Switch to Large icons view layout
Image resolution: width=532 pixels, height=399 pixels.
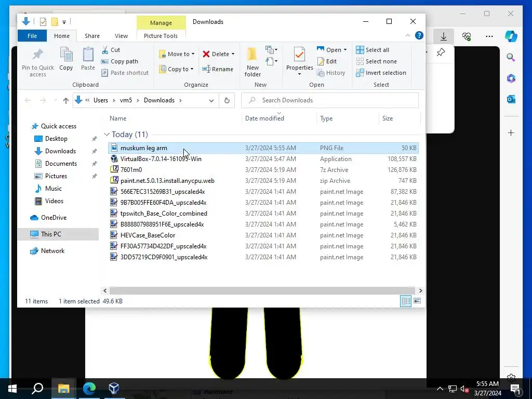coord(417,301)
